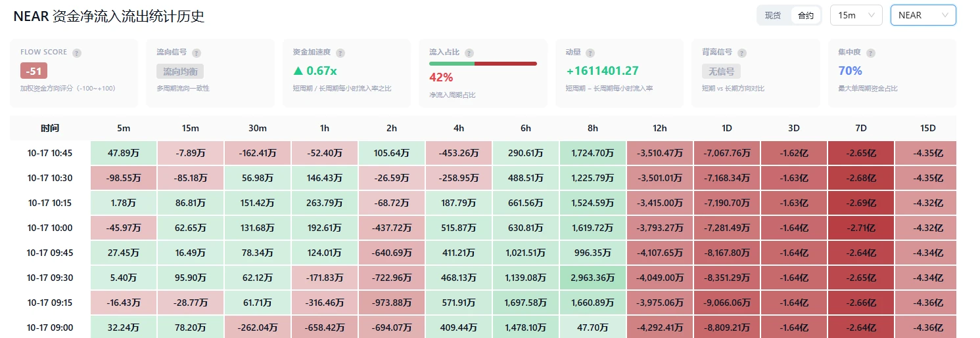Click the 流入占比 progress bar

click(483, 64)
